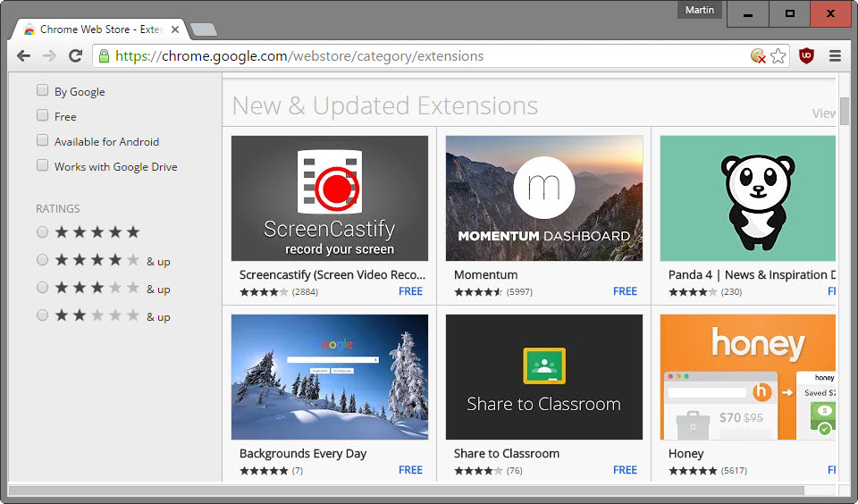Click the Screencastify star rating (2884)

coord(279,292)
